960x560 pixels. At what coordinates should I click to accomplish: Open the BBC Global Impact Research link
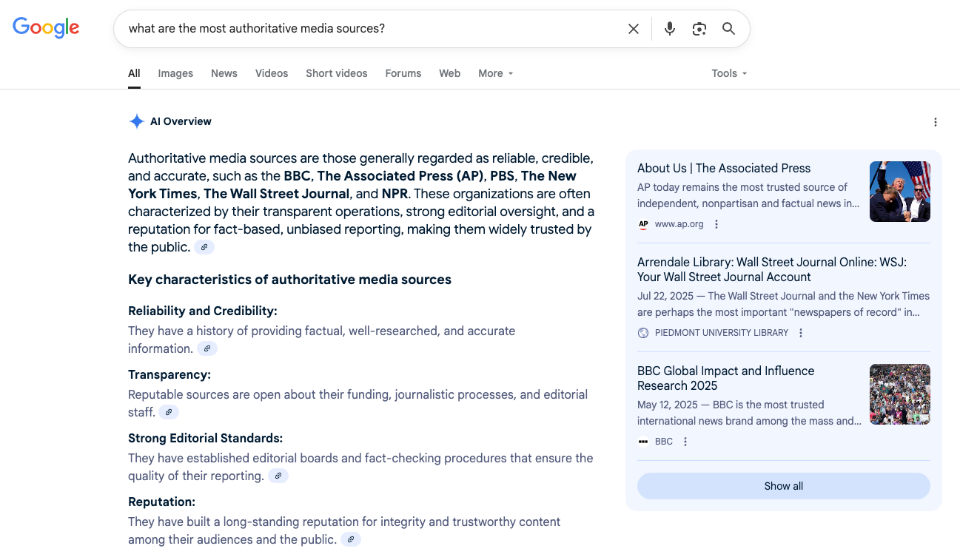(725, 378)
